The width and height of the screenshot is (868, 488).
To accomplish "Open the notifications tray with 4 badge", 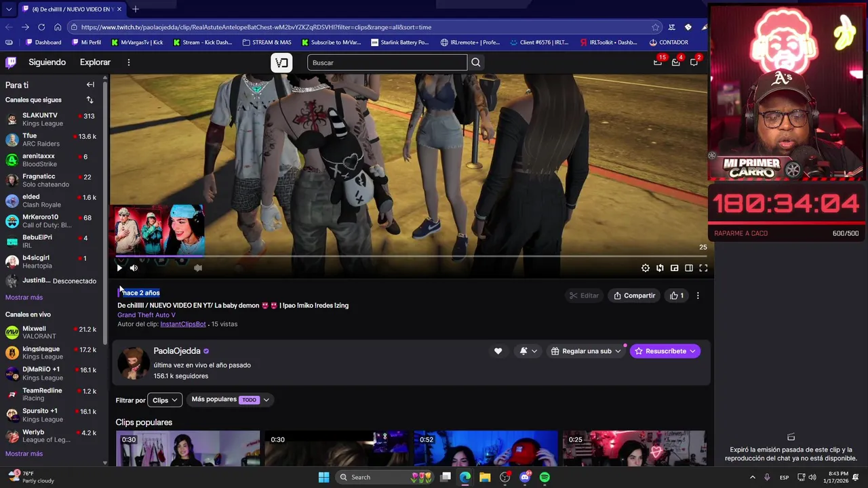I will click(x=676, y=62).
